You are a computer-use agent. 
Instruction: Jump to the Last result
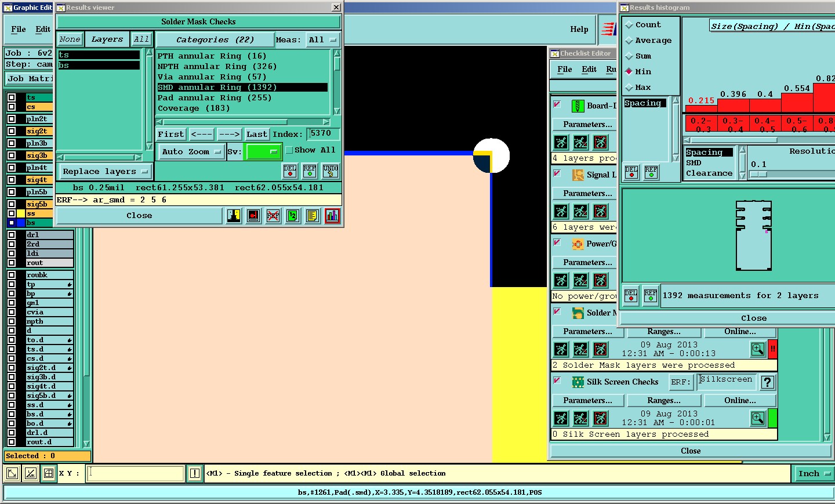tap(257, 134)
